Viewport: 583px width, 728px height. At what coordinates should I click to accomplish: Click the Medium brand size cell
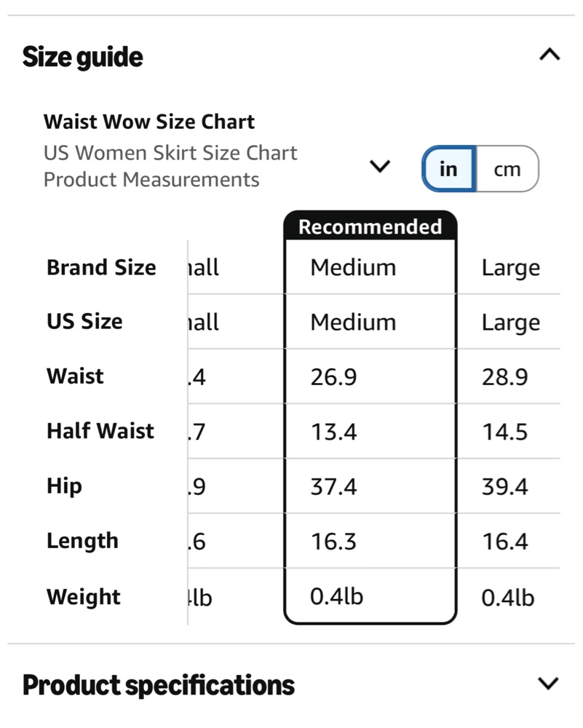[x=353, y=267]
